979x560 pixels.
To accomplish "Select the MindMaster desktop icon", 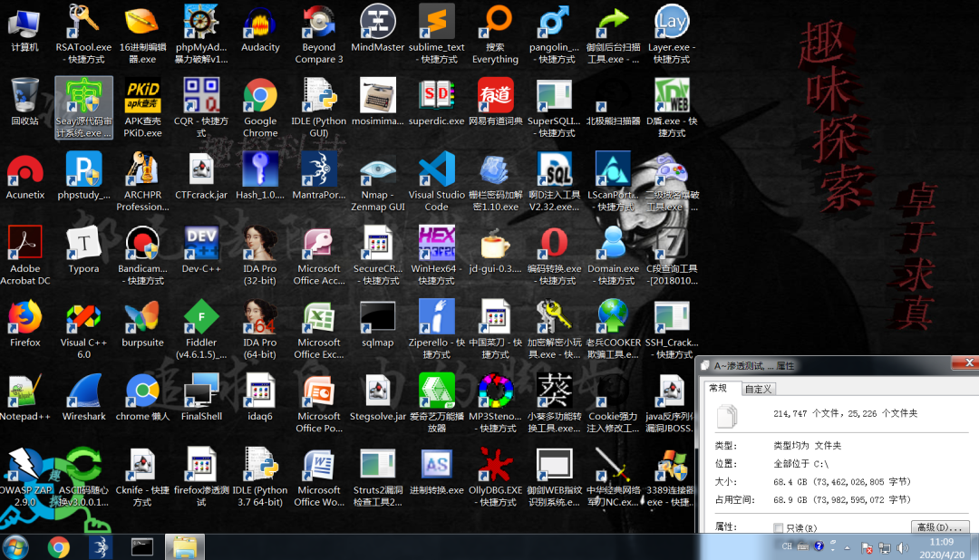I will [x=378, y=30].
